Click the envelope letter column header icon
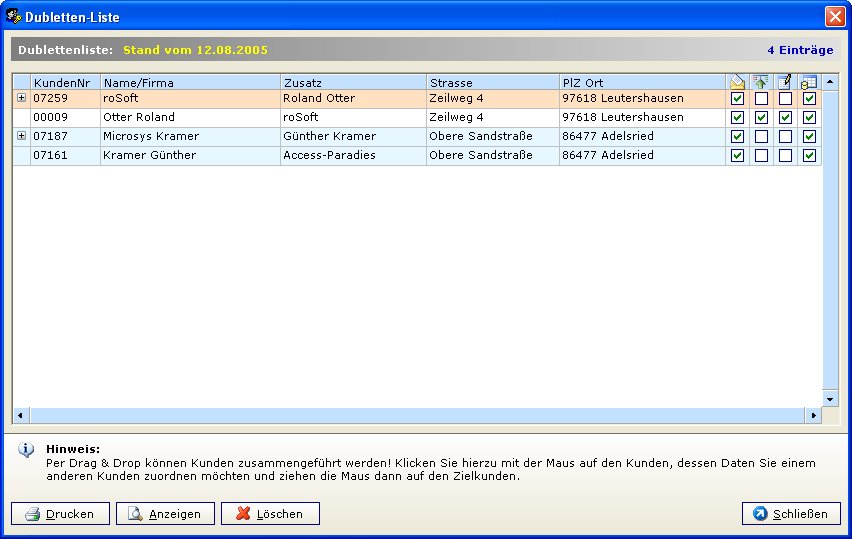 click(x=737, y=82)
